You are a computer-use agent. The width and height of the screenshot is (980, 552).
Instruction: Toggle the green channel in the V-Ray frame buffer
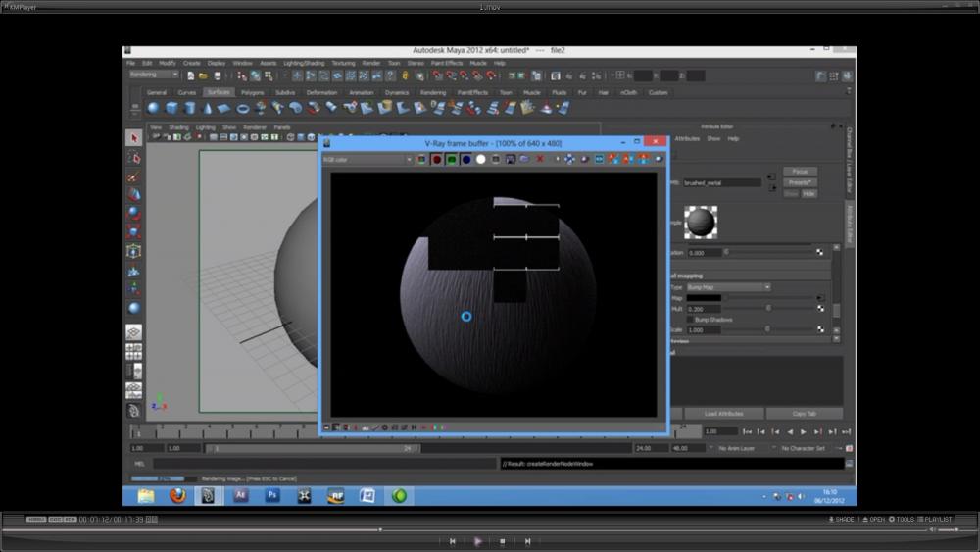click(x=451, y=160)
